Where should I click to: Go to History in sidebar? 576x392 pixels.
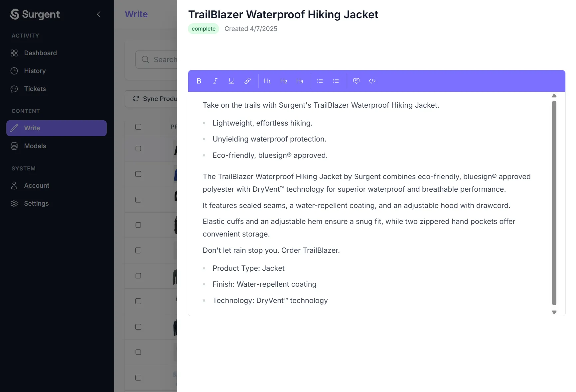click(x=35, y=71)
